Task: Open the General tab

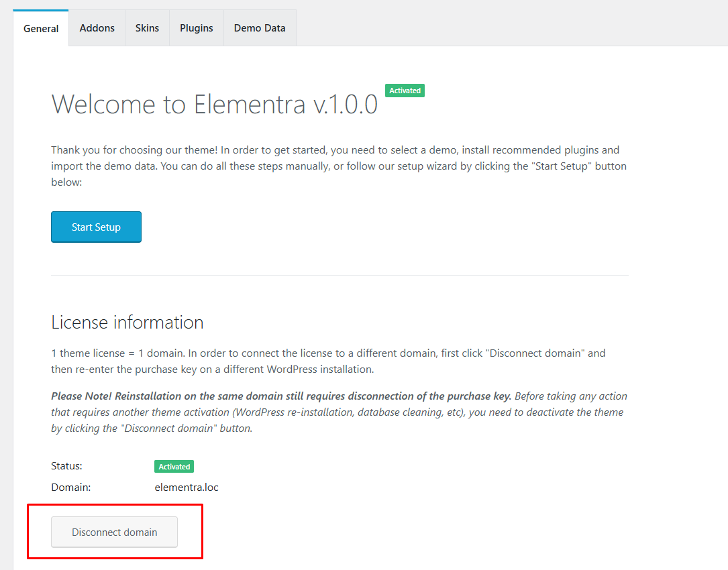Action: point(41,28)
